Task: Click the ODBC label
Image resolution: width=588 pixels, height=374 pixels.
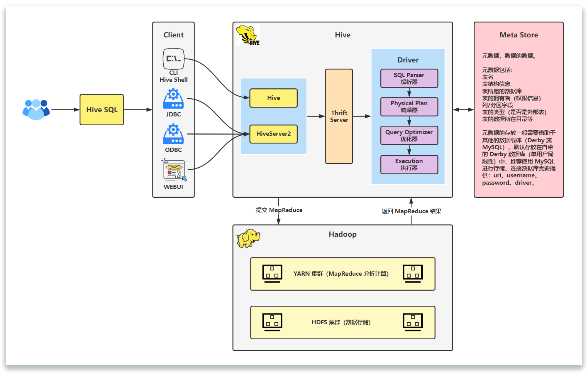Action: (x=173, y=150)
